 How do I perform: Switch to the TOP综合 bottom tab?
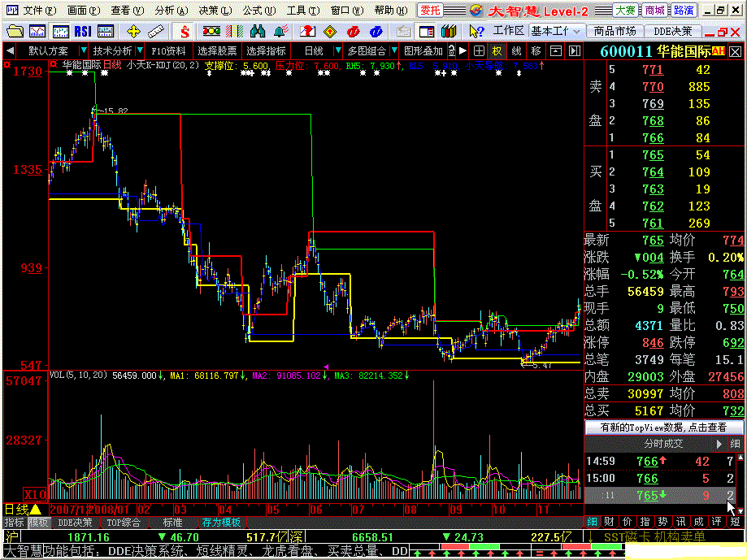[124, 523]
